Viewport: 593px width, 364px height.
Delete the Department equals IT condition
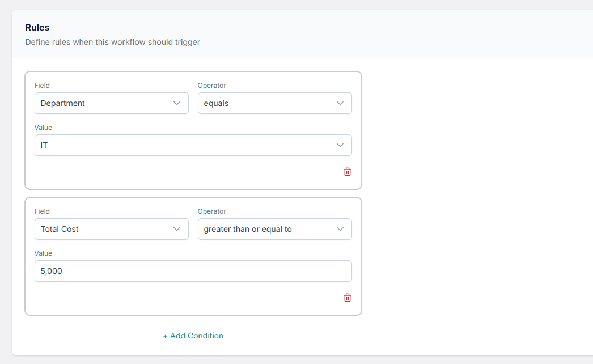347,172
